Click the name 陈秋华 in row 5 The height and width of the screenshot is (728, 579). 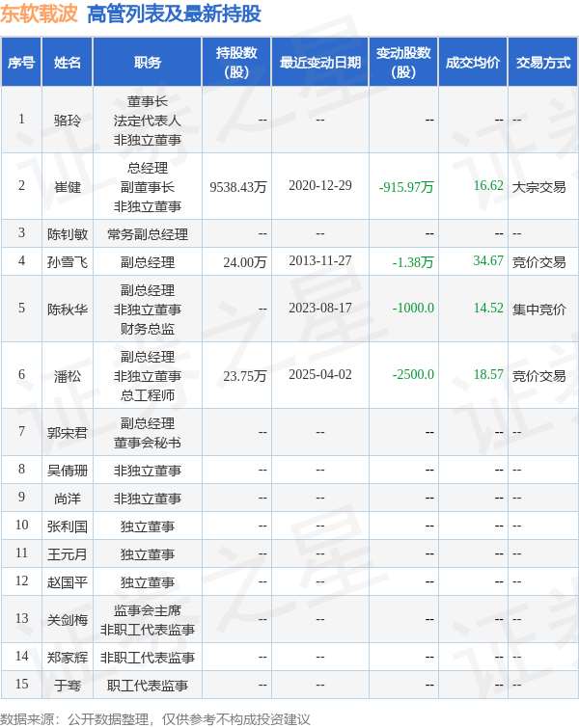tap(68, 310)
